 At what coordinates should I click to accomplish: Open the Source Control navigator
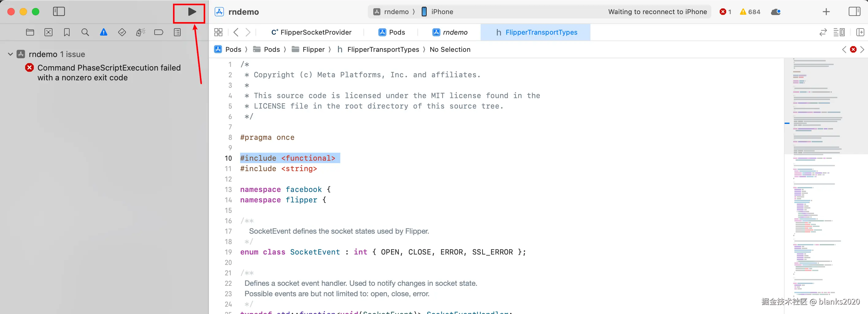[48, 32]
